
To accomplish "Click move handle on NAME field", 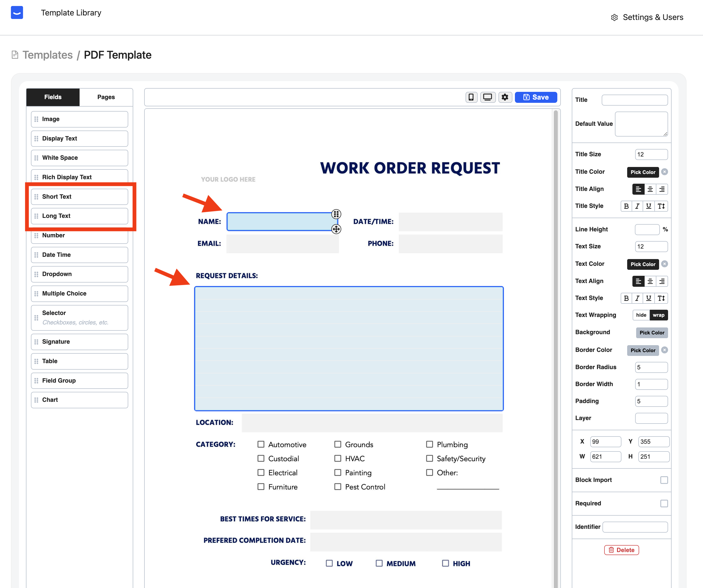I will tap(336, 229).
